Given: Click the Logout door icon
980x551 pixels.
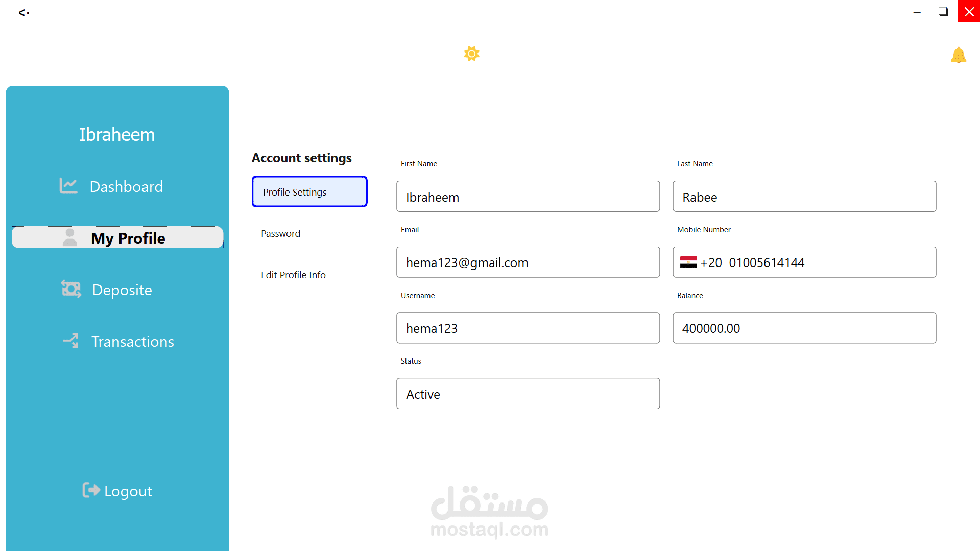Looking at the screenshot, I should point(91,490).
